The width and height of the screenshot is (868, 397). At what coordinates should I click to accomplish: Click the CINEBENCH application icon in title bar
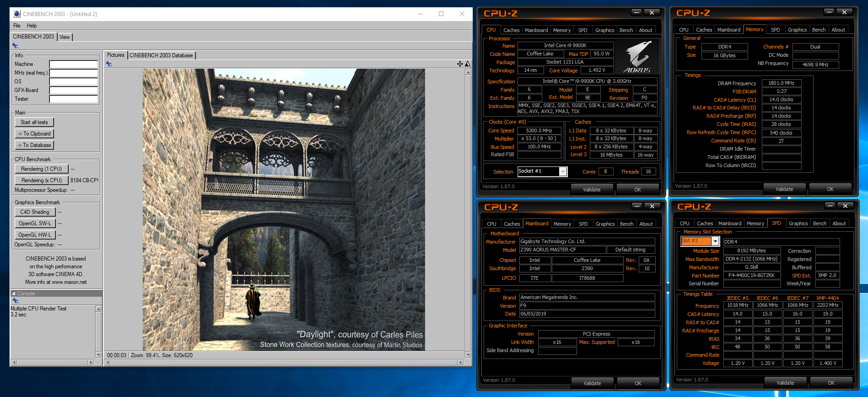point(17,14)
